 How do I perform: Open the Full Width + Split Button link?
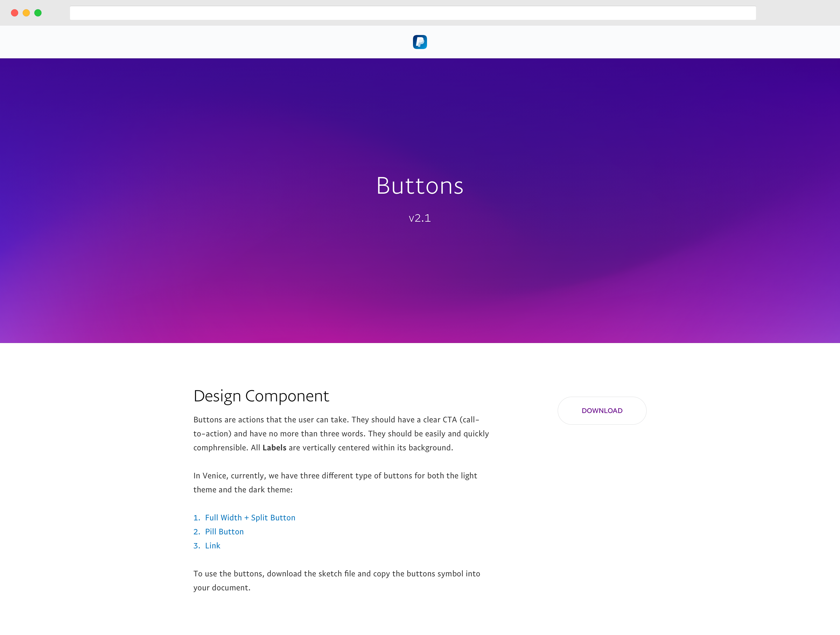[x=250, y=518]
